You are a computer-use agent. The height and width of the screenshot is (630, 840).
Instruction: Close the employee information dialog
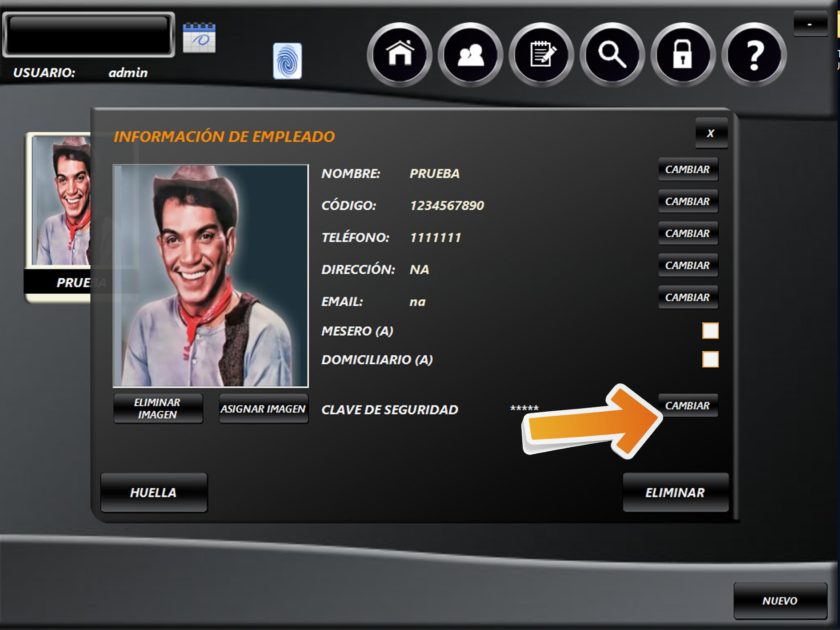[x=711, y=133]
